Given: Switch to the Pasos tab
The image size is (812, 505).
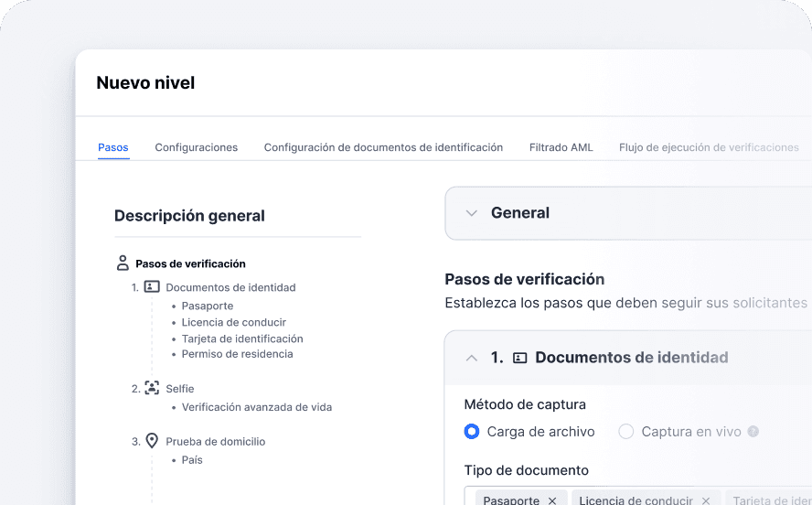Looking at the screenshot, I should (x=112, y=147).
